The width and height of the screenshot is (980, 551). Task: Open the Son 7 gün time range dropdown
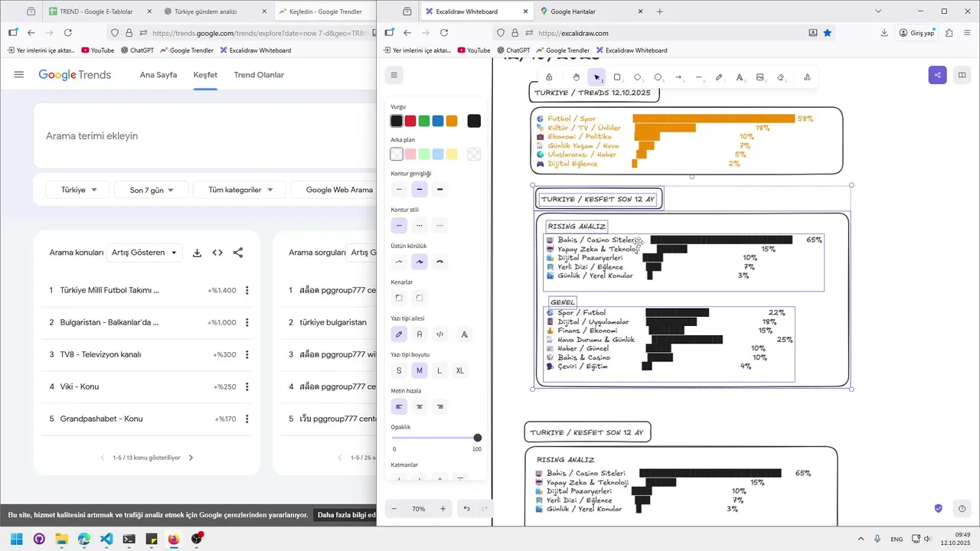pyautogui.click(x=152, y=190)
